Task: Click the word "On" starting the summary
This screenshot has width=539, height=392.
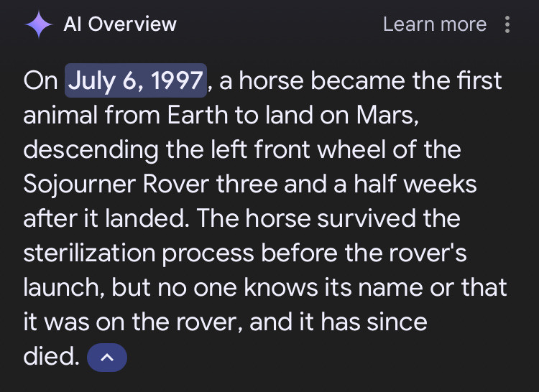Action: [x=40, y=80]
